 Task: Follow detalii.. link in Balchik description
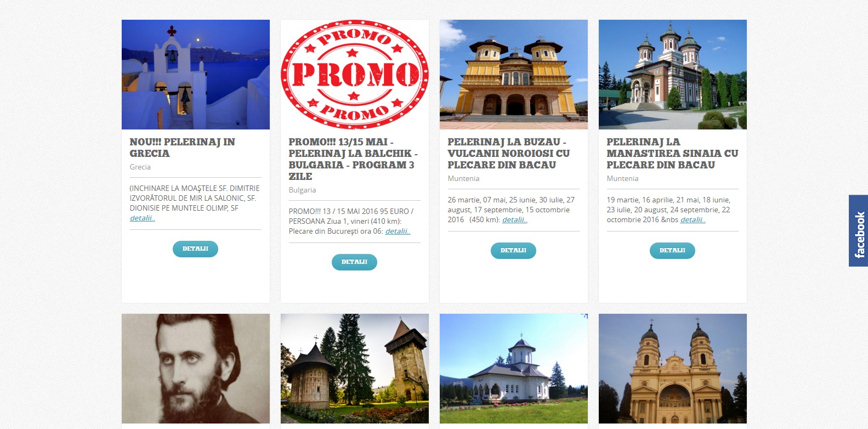(x=398, y=232)
